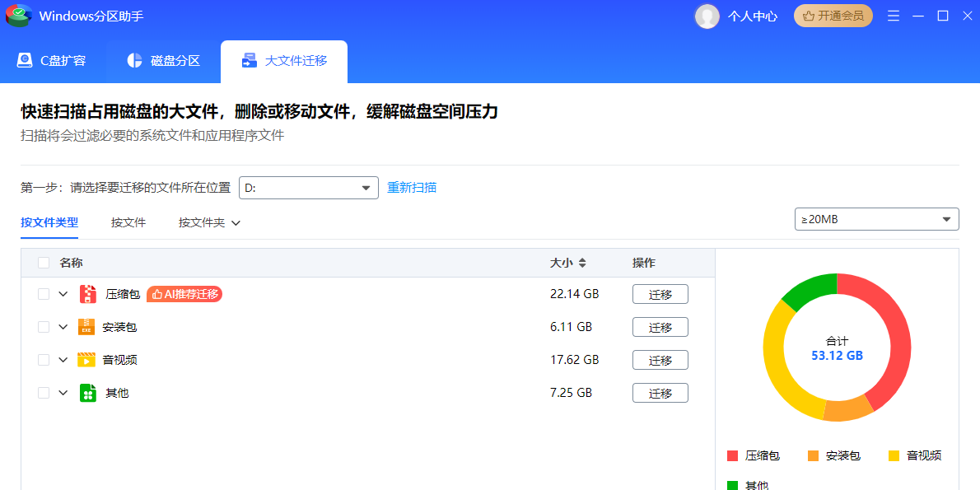Click the thumbs-up icon in AI推荐迁移 badge
This screenshot has width=980, height=490.
(x=157, y=294)
